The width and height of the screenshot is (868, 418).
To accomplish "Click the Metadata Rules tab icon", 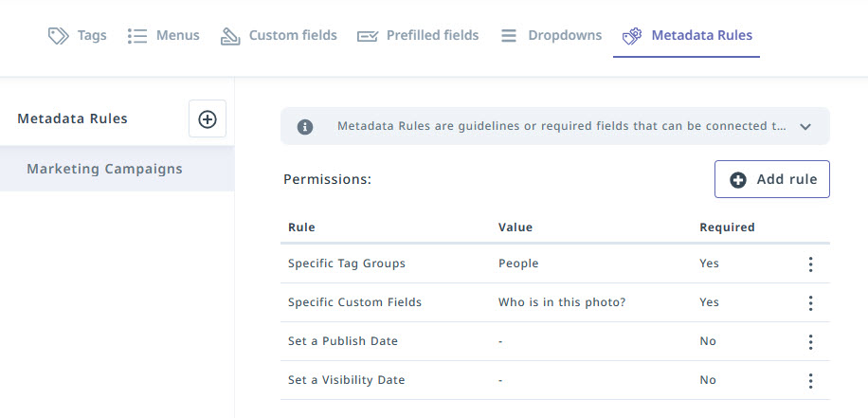I will (x=632, y=36).
